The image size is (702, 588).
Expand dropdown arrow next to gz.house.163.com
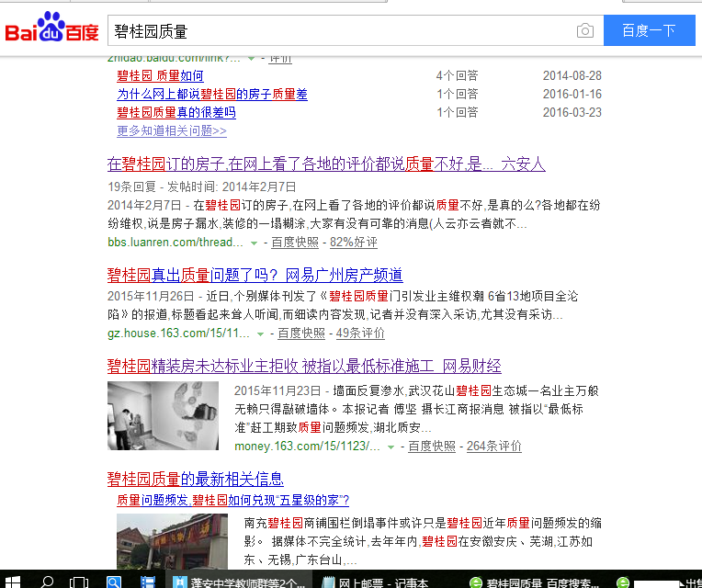[260, 334]
